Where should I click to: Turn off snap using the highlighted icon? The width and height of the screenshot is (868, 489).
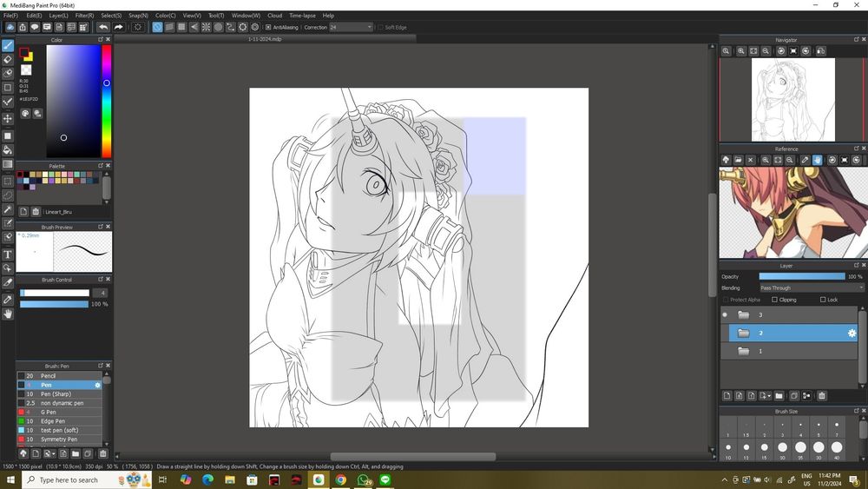(157, 27)
